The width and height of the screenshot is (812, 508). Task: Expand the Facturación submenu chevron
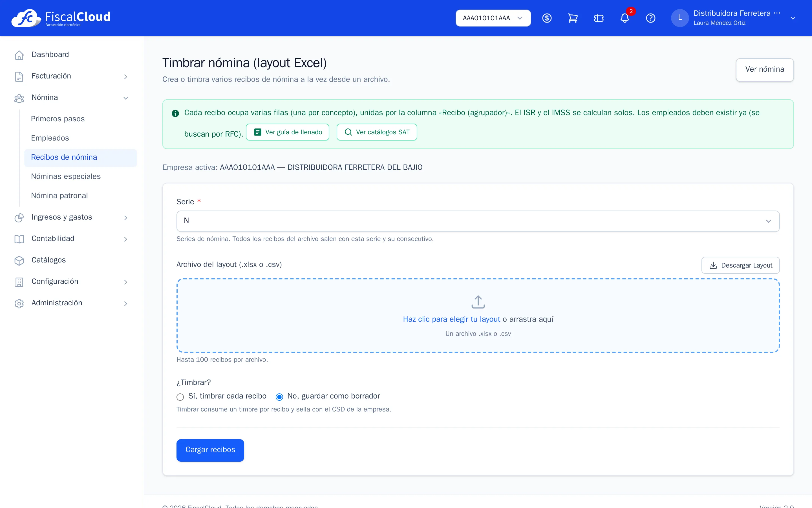[125, 76]
